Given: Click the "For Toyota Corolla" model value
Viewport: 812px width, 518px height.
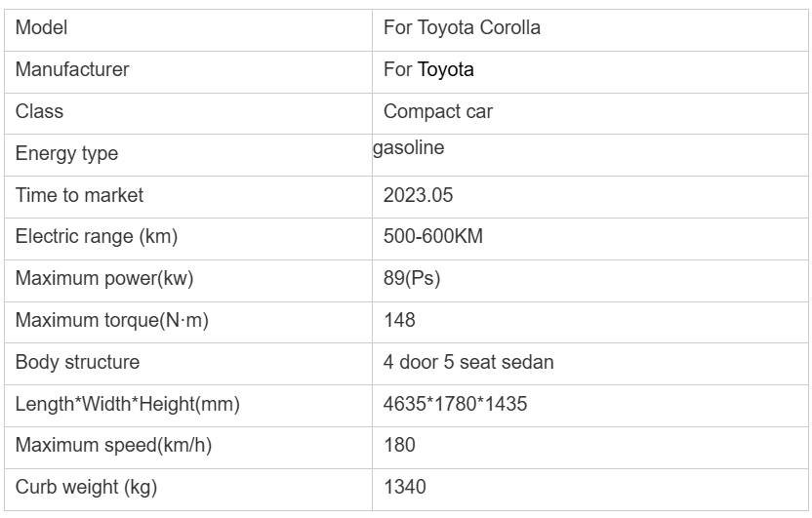Looking at the screenshot, I should 462,28.
